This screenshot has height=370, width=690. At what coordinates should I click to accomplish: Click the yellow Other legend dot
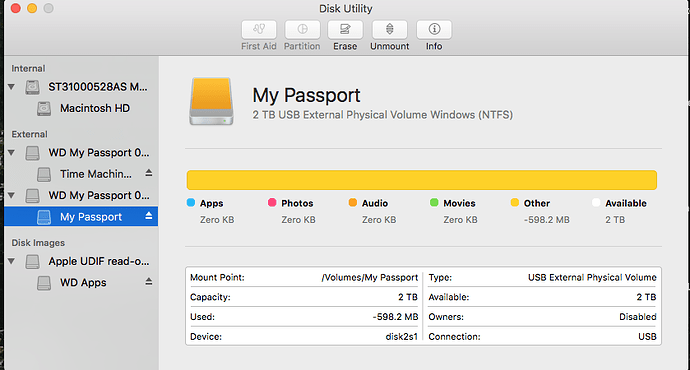point(514,202)
